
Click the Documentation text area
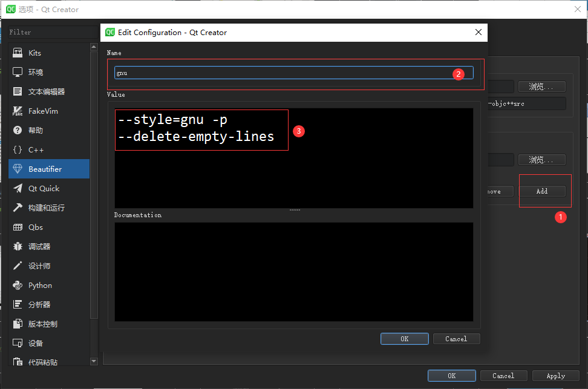(x=294, y=272)
